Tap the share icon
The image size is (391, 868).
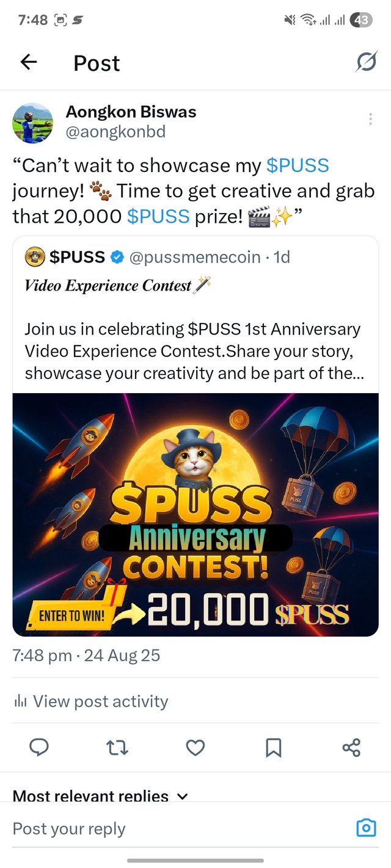pyautogui.click(x=351, y=747)
